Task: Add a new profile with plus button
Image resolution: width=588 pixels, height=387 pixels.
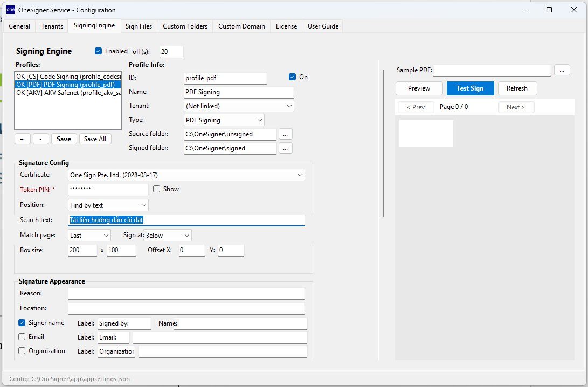Action: pos(22,139)
